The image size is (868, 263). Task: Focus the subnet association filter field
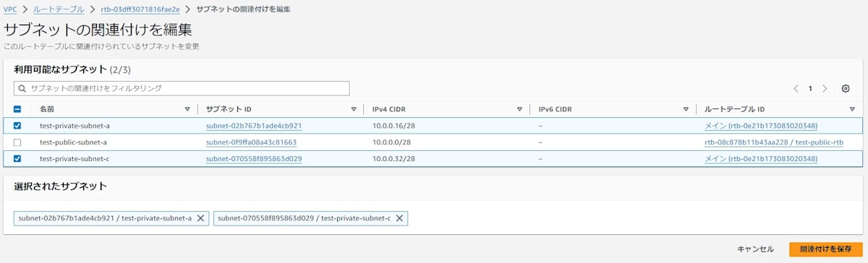pyautogui.click(x=182, y=88)
